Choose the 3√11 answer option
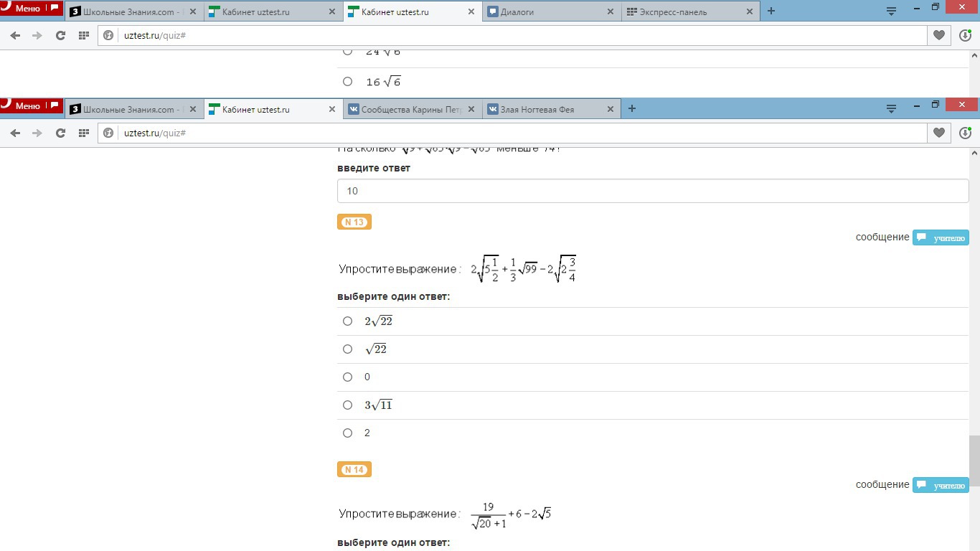The width and height of the screenshot is (980, 551). point(348,405)
